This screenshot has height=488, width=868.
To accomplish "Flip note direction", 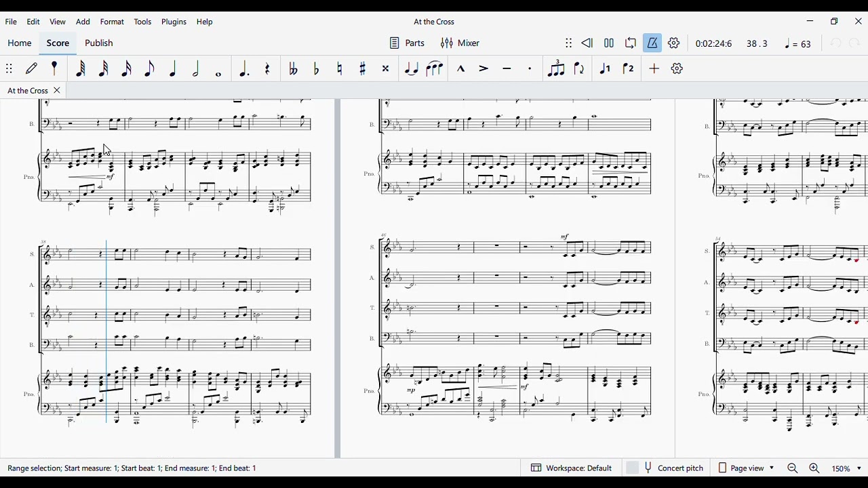I will 580,68.
